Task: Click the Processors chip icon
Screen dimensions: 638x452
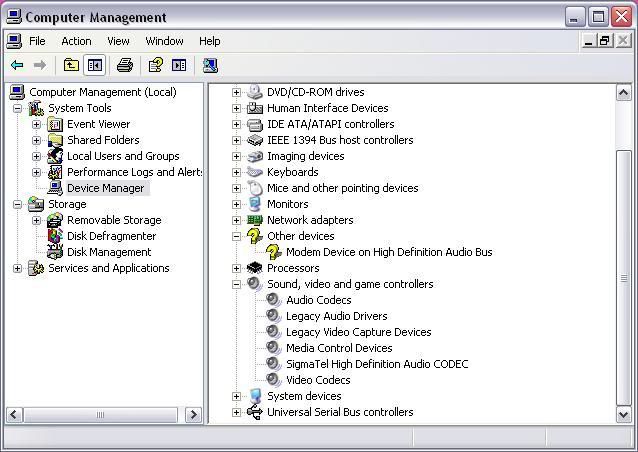Action: [255, 268]
